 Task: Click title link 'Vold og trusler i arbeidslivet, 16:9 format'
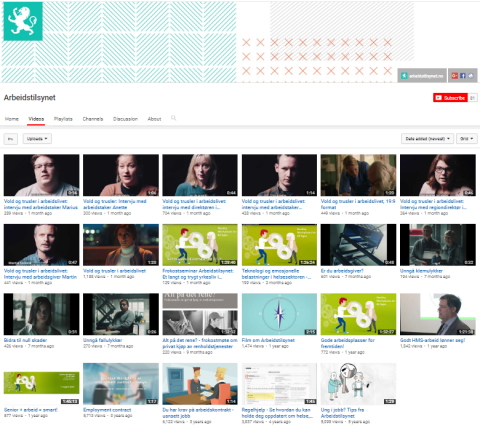click(358, 204)
